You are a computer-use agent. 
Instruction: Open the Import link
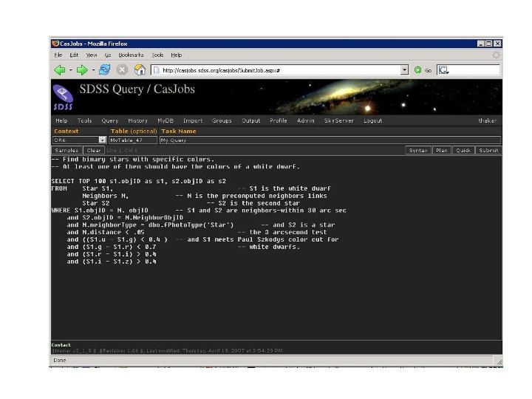click(x=193, y=120)
